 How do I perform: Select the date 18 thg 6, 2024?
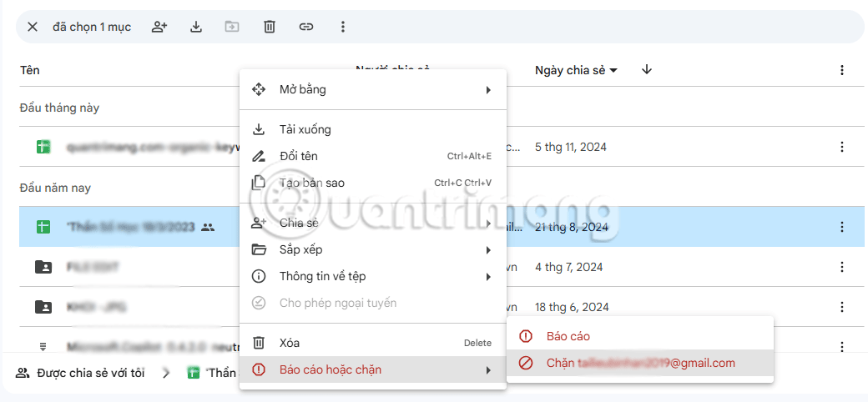coord(571,307)
